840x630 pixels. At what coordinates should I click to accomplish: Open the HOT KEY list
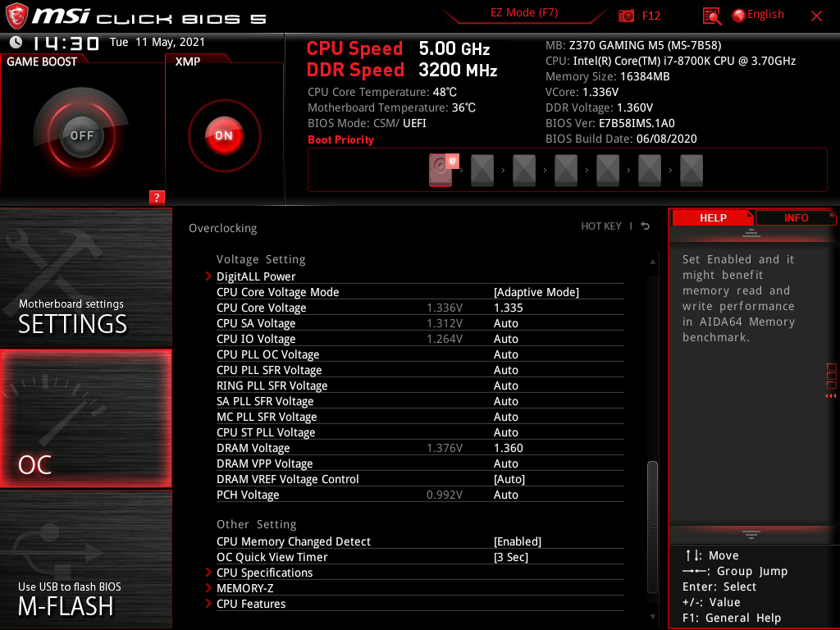click(601, 226)
